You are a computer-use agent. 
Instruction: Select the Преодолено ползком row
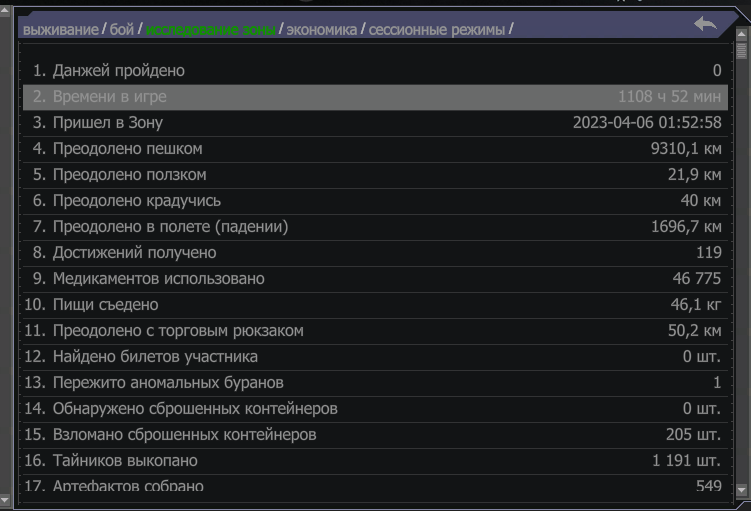tap(376, 175)
